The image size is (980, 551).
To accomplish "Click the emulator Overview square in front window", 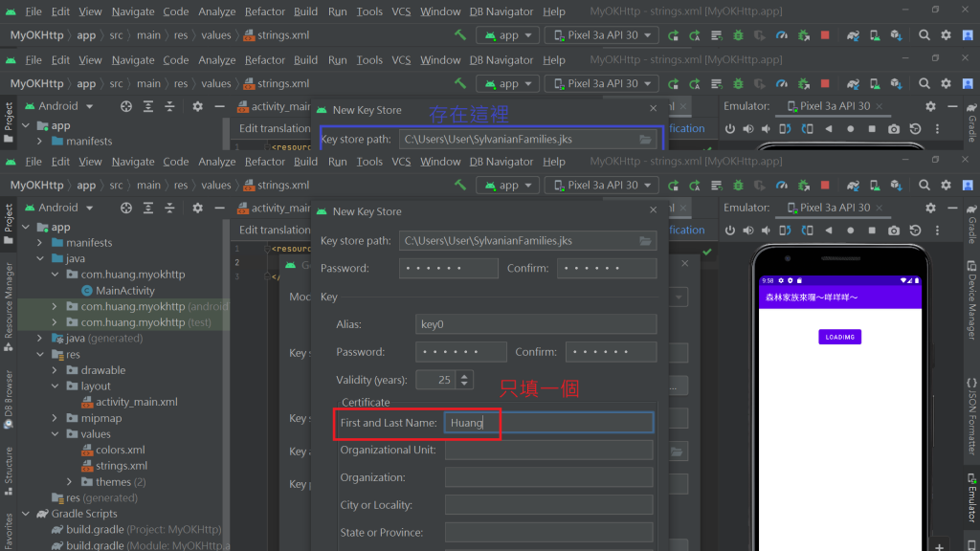I will 872,231.
